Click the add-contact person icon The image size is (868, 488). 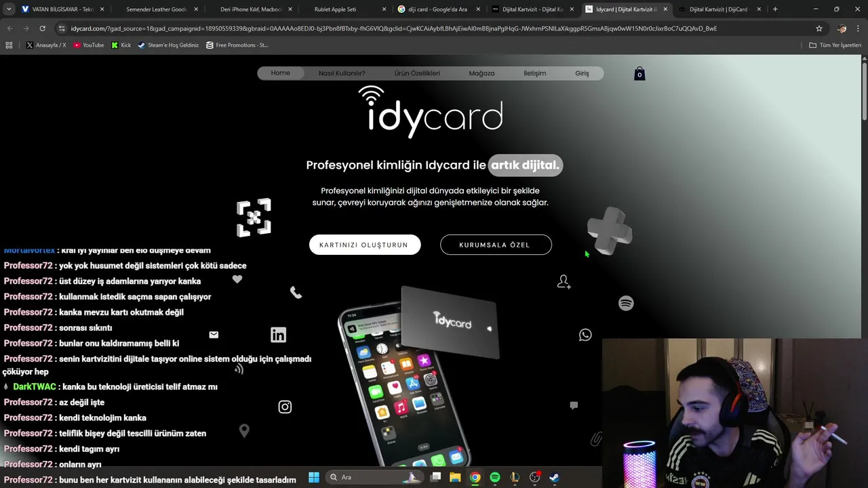[x=564, y=282]
